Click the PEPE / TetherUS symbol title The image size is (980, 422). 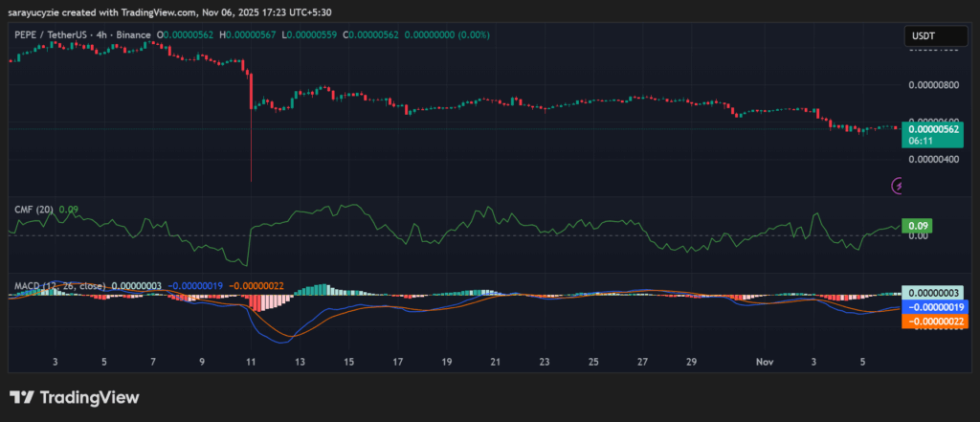point(51,35)
